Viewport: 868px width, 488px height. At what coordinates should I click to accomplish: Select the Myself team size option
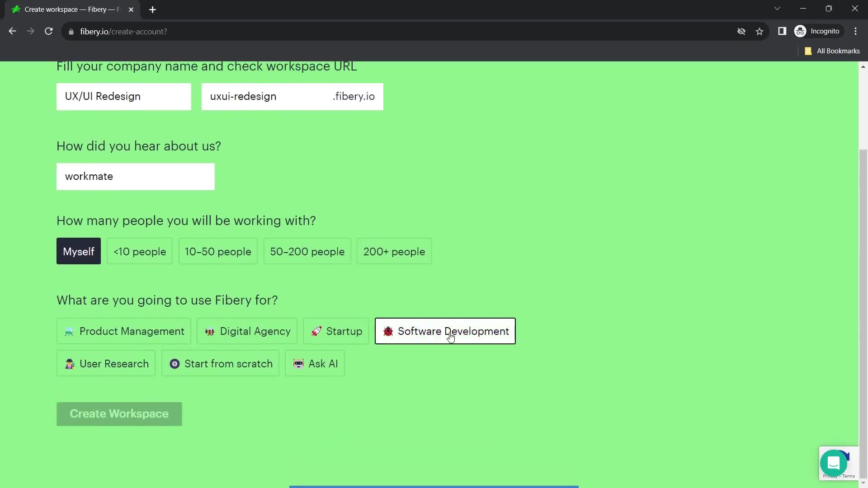pyautogui.click(x=78, y=251)
